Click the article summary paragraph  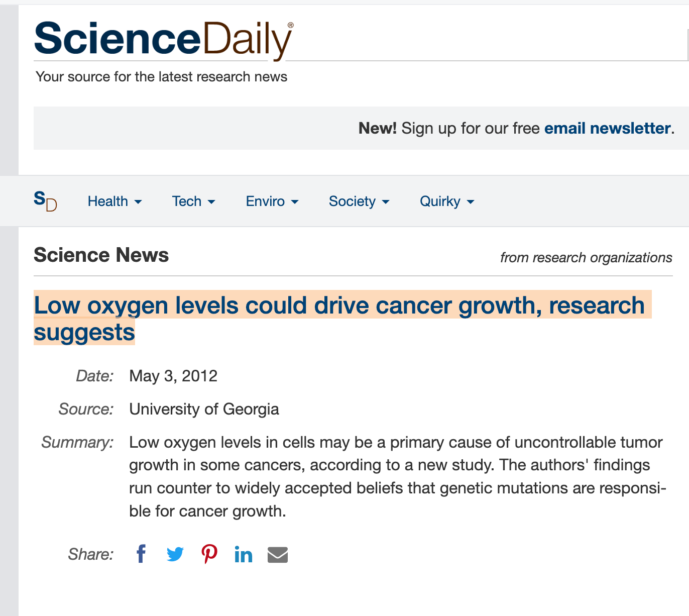click(x=398, y=477)
